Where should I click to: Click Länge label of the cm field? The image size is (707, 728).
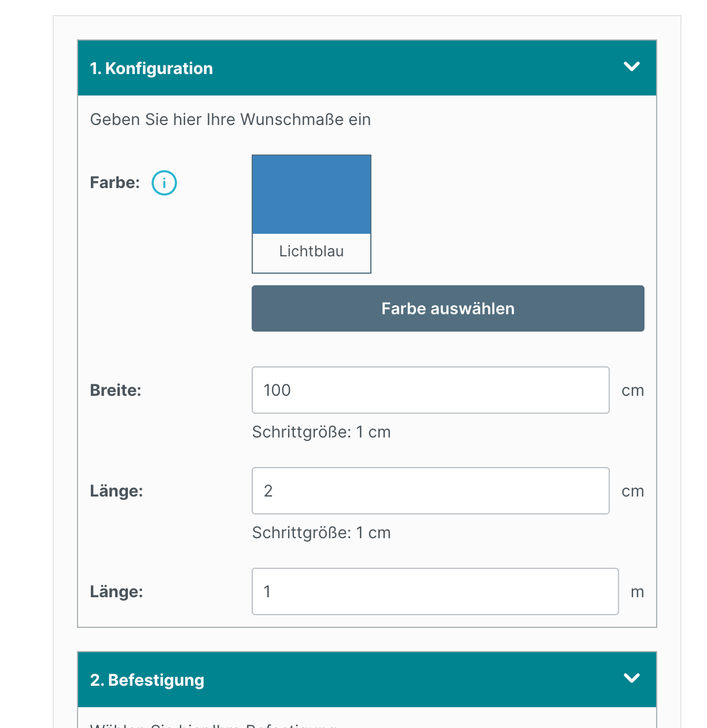116,491
